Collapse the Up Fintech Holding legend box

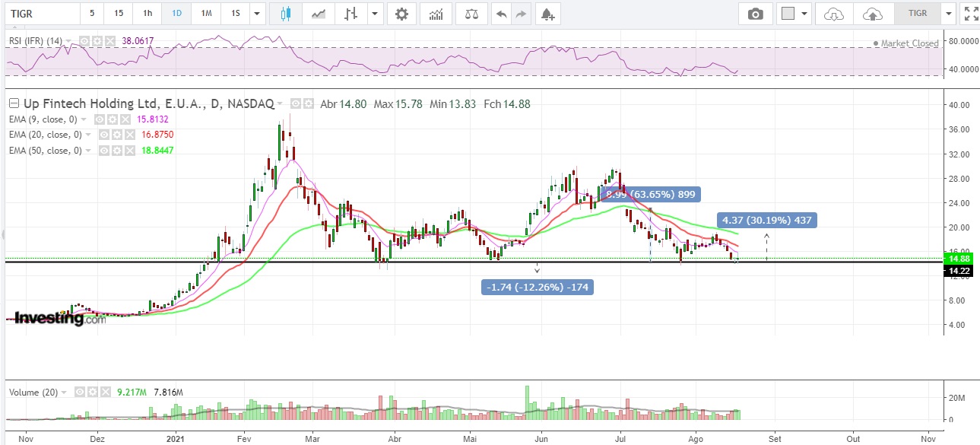pyautogui.click(x=13, y=103)
